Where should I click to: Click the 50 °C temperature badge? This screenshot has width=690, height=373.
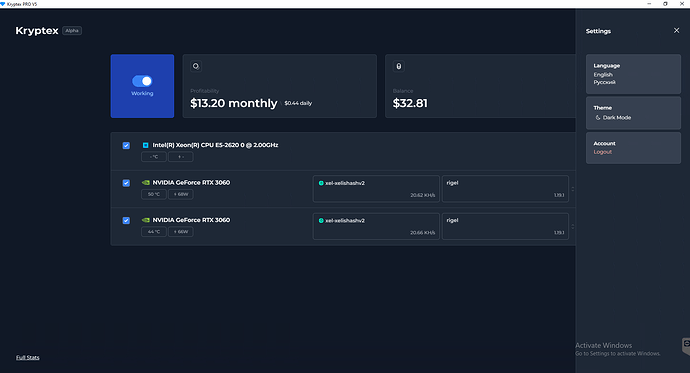(154, 194)
